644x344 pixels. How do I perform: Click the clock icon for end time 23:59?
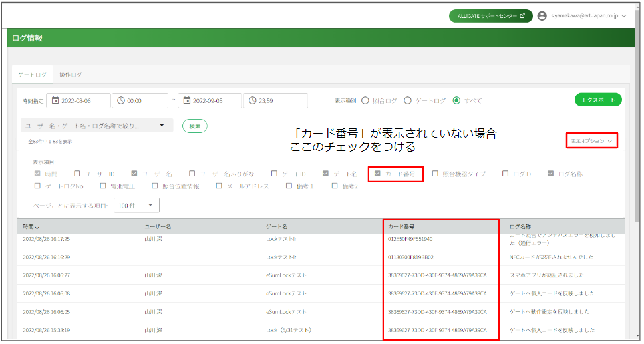tap(252, 100)
